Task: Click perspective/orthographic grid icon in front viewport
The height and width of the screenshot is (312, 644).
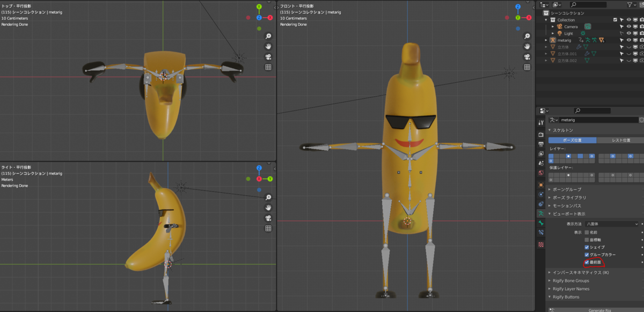Action: coord(527,67)
